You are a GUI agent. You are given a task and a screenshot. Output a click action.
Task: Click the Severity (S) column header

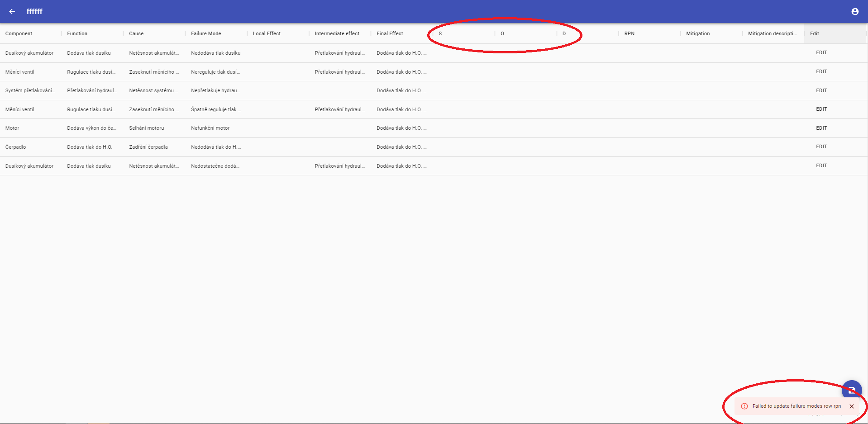[x=439, y=33]
